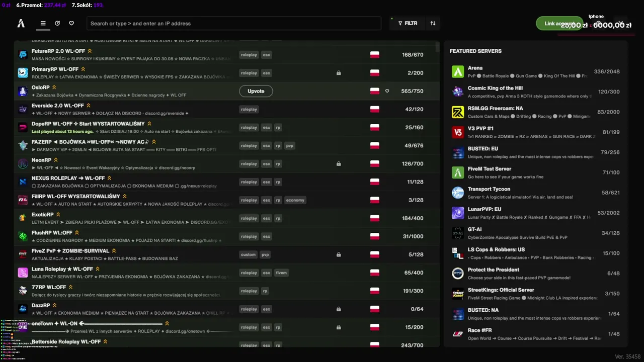The width and height of the screenshot is (644, 362).
Task: Click the 77RP server icon
Action: [x=23, y=291]
